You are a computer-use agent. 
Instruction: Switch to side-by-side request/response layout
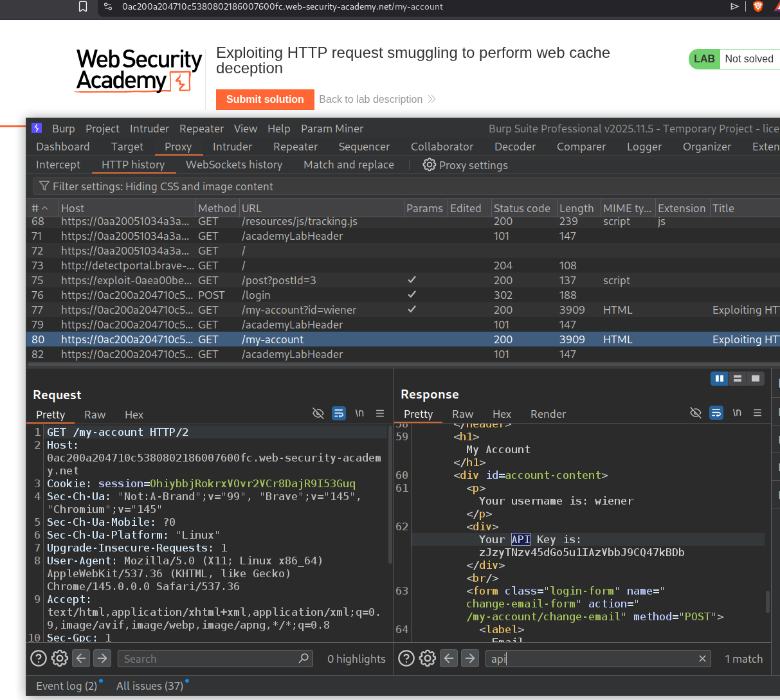coord(720,379)
